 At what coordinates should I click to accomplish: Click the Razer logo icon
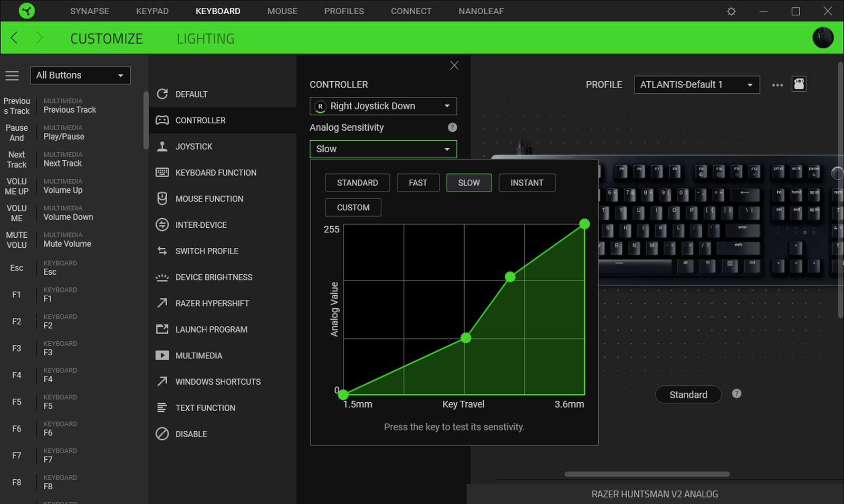coord(26,11)
